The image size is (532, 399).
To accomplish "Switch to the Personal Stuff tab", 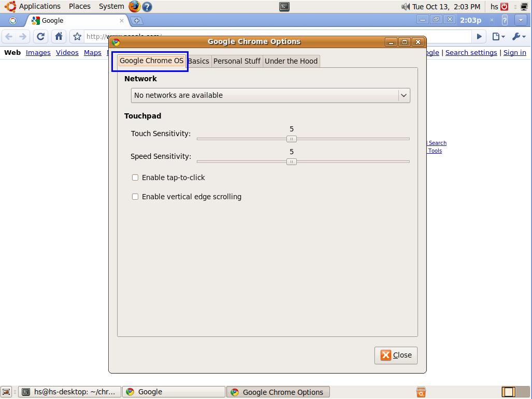I will pos(237,62).
